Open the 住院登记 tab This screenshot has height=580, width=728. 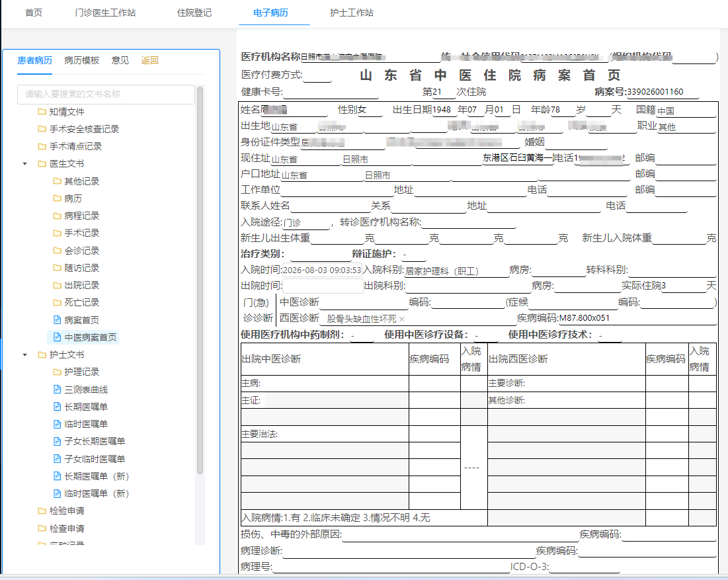[x=194, y=13]
